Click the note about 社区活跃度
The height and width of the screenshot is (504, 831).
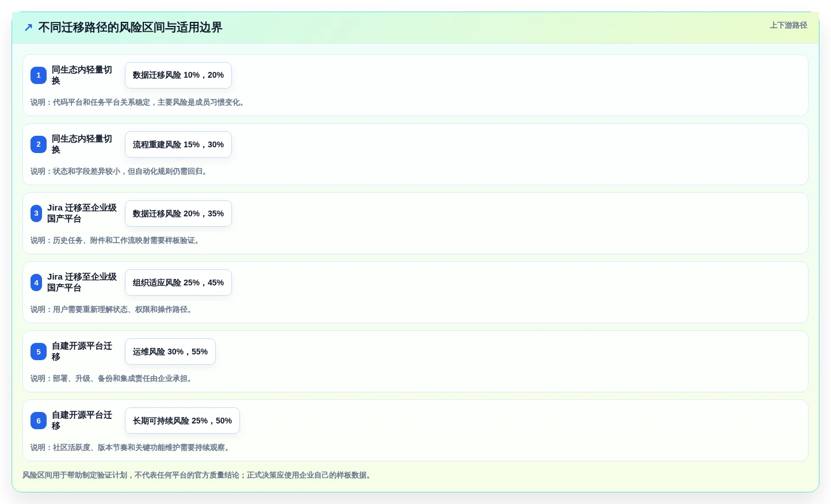[131, 448]
